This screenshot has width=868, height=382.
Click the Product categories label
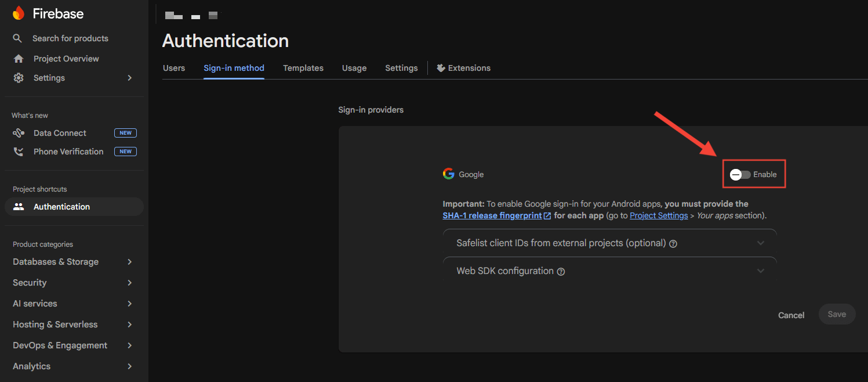(43, 244)
